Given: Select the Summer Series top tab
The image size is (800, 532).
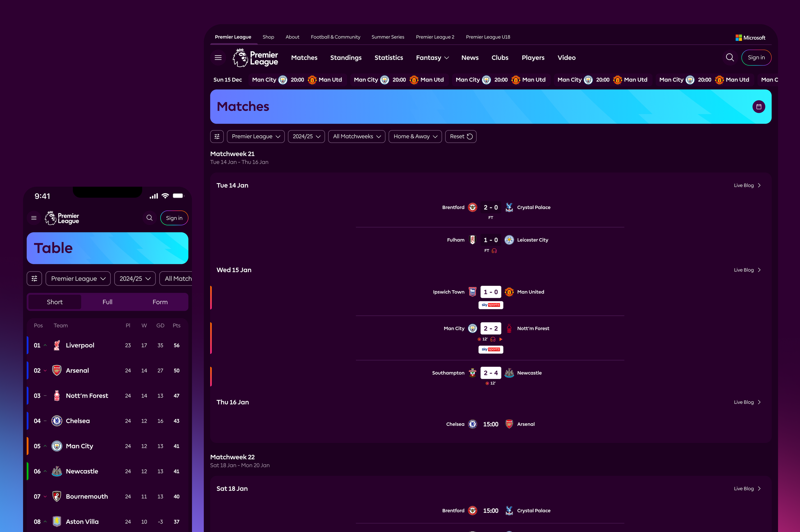Looking at the screenshot, I should pyautogui.click(x=388, y=37).
